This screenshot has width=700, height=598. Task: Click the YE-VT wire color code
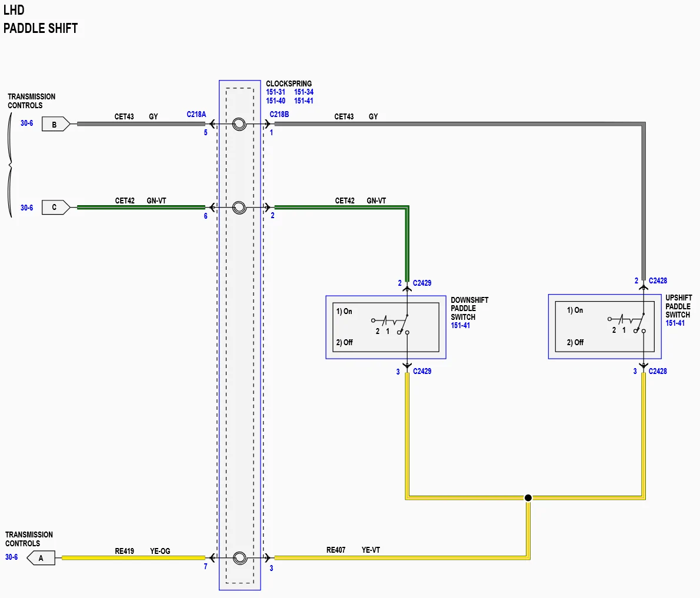tap(371, 550)
